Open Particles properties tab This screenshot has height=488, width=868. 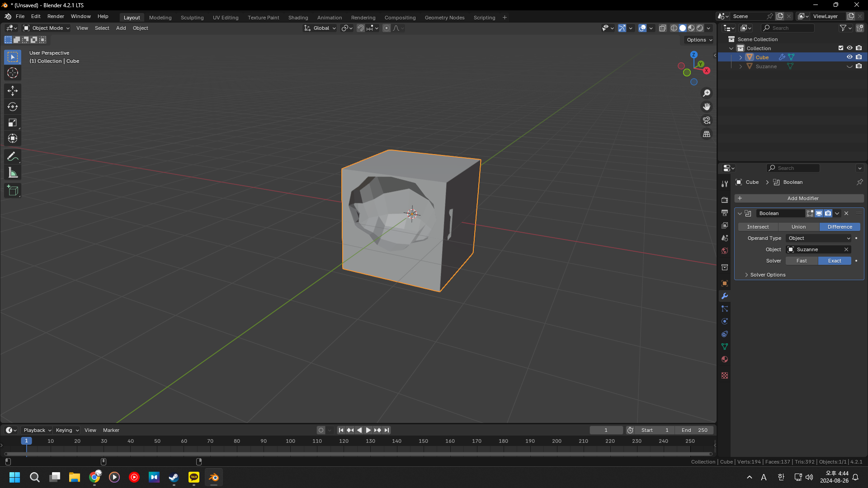pos(725,309)
